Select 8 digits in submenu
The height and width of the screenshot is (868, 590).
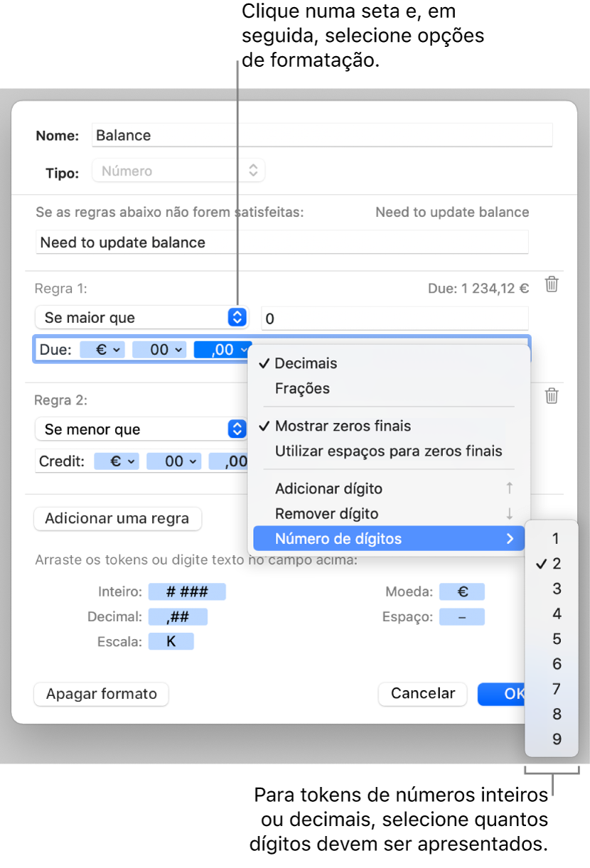point(552,714)
